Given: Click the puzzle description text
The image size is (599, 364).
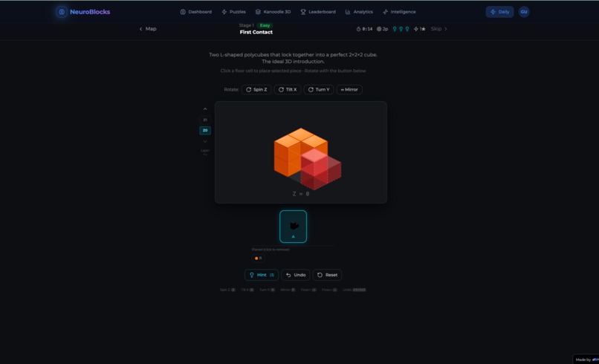Looking at the screenshot, I should pos(293,58).
